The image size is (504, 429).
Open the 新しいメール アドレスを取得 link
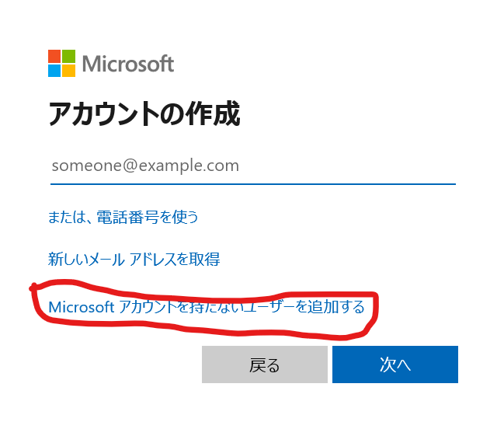click(x=134, y=260)
